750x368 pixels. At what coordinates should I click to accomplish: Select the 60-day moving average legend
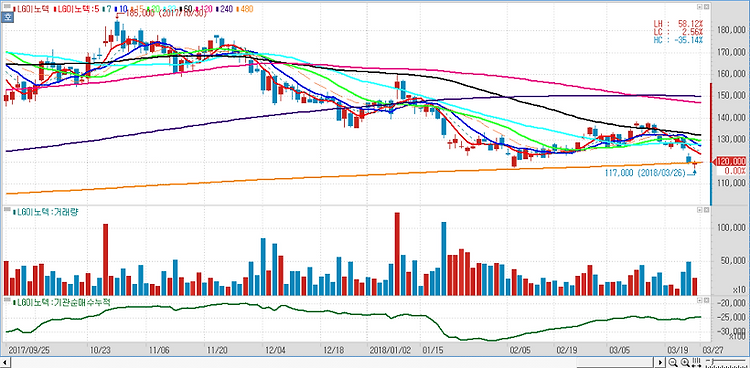click(187, 9)
